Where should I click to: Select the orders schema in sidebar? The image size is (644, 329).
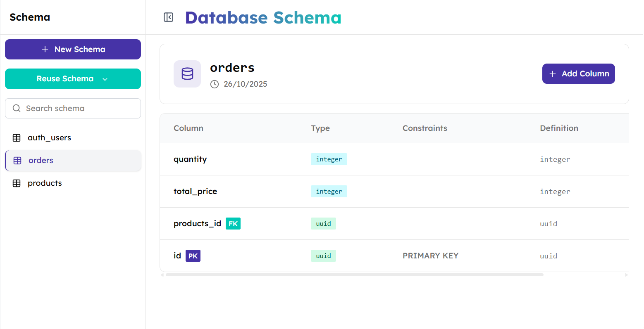[73, 161]
